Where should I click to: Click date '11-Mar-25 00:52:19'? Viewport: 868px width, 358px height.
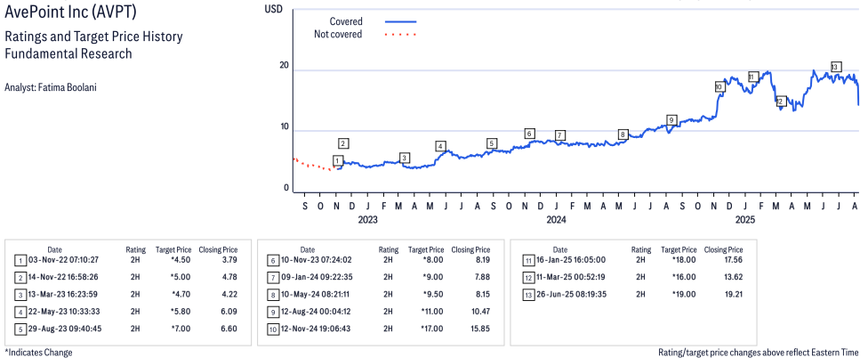click(x=572, y=277)
